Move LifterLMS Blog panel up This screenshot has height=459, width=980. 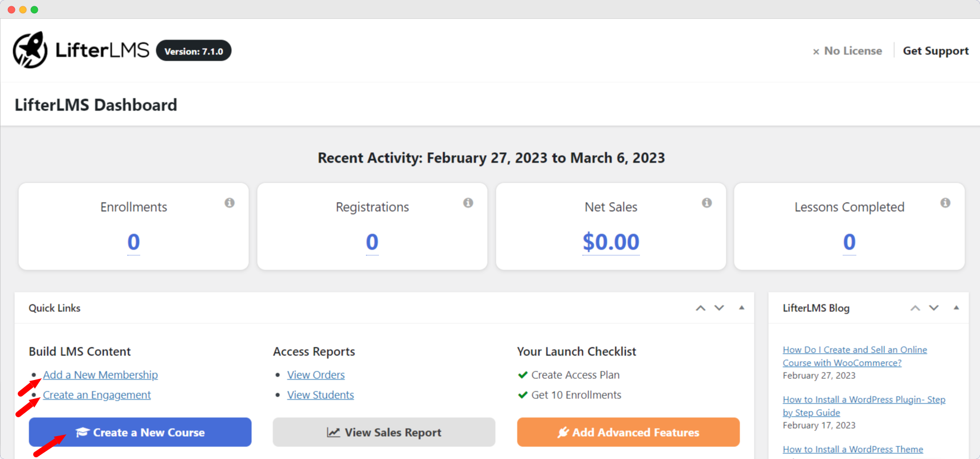(915, 308)
